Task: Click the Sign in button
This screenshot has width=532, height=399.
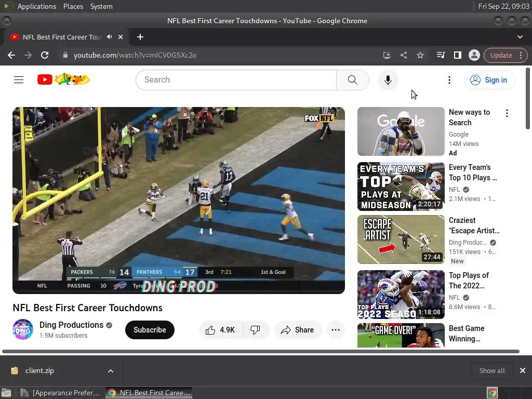Action: 489,79
